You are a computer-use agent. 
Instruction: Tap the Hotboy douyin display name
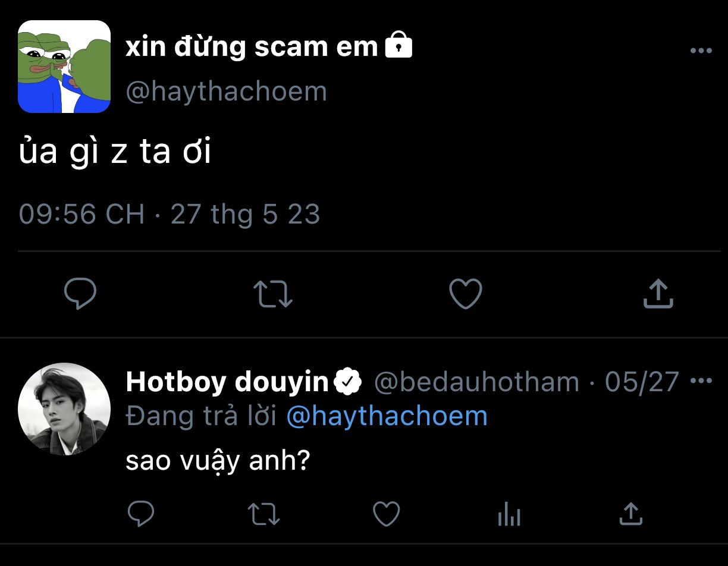tap(227, 382)
